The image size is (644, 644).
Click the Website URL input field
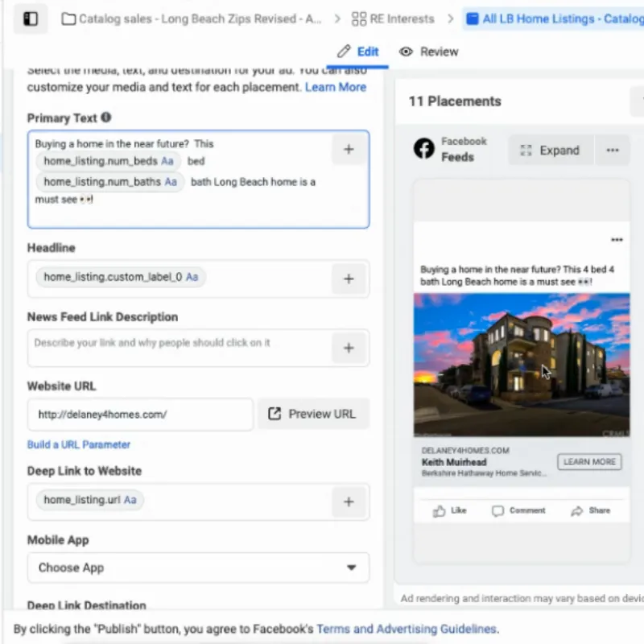[x=140, y=415]
